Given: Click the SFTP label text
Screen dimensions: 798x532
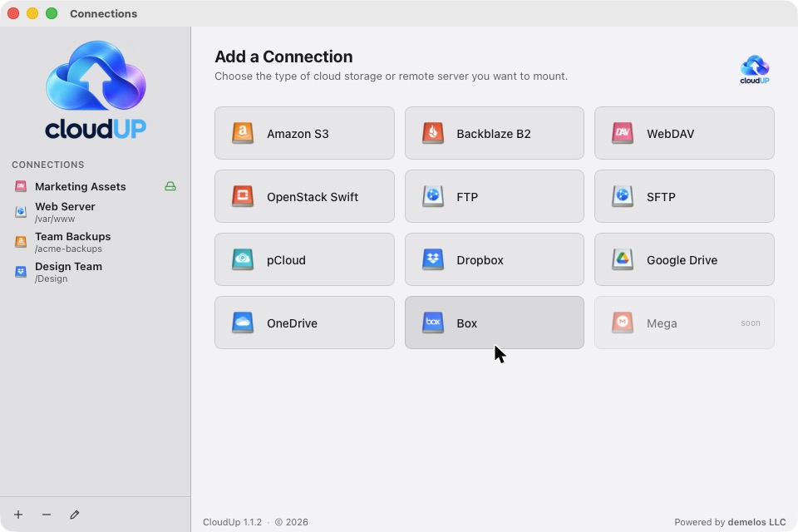Looking at the screenshot, I should click(x=661, y=197).
